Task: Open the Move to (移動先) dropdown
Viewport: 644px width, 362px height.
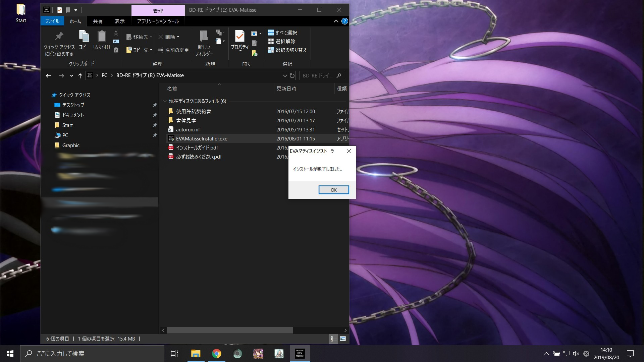Action: (139, 37)
